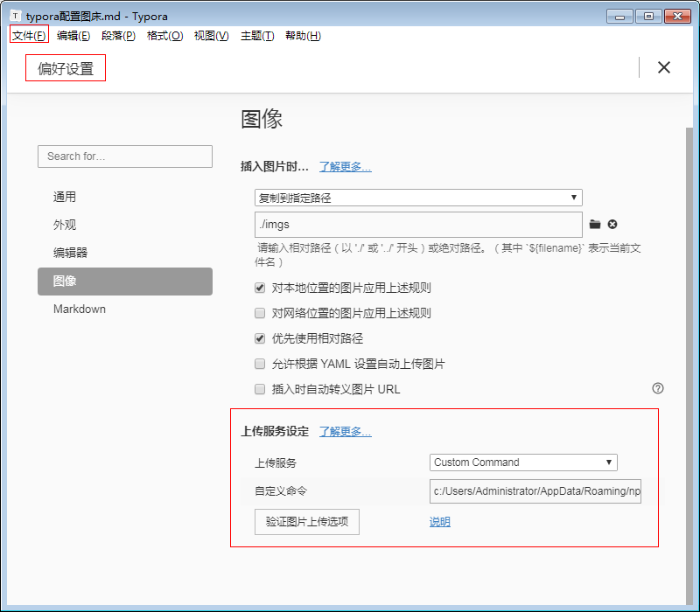Toggle apply rules to local images checkbox
700x612 pixels.
coord(260,289)
